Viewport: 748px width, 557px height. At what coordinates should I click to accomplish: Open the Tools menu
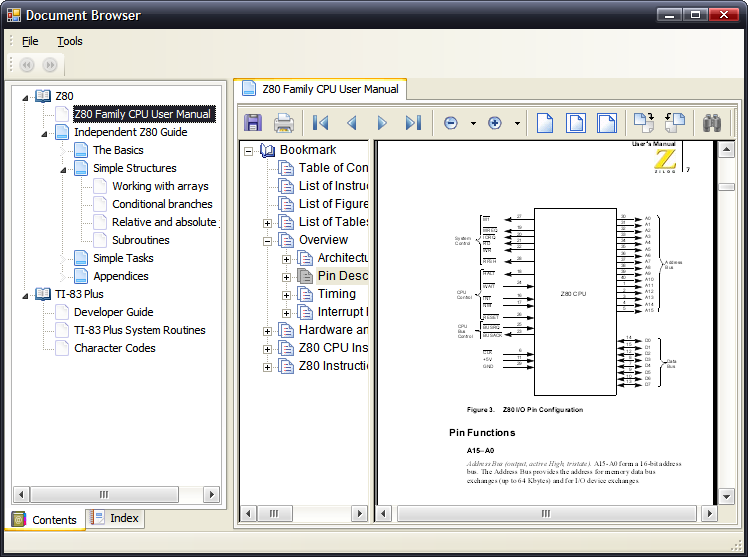(70, 41)
